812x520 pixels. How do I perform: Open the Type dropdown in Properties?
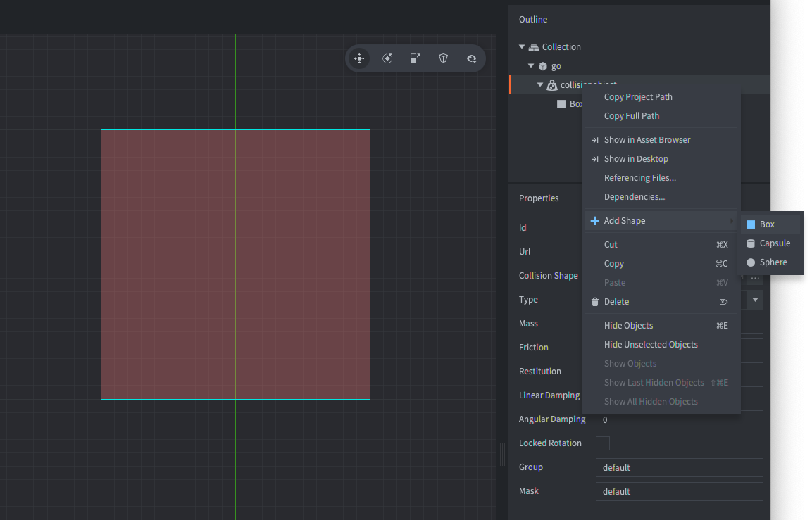754,299
